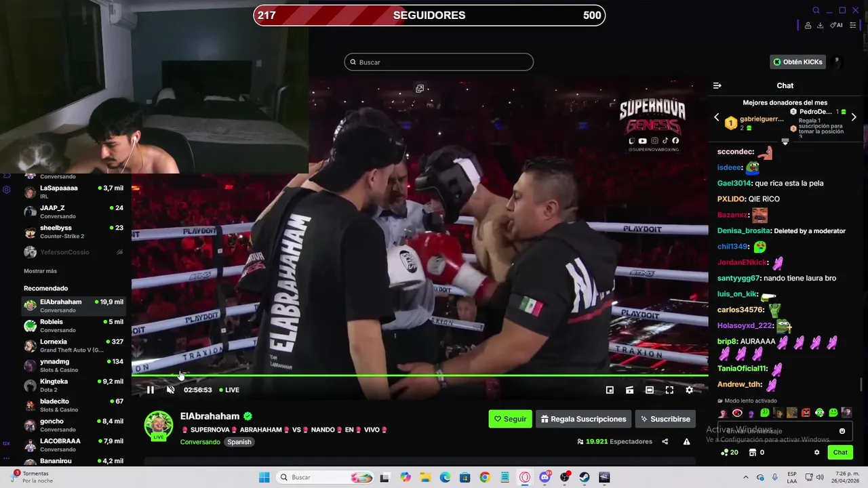The image size is (868, 488).
Task: Enter fullscreen mode
Action: 669,390
